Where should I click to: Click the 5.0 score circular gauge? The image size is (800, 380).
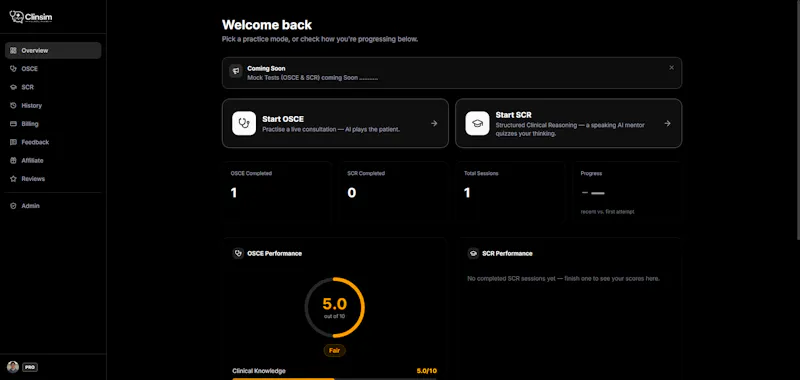335,308
